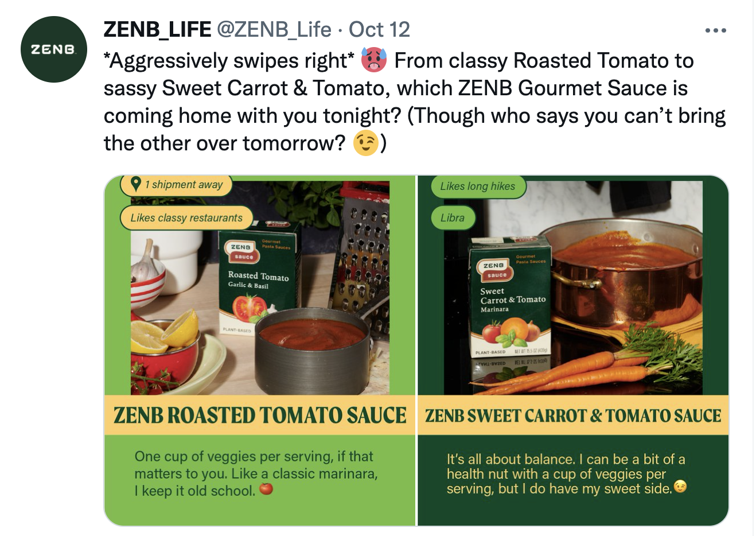Viewport: 756px width, 536px height.
Task: Click the 'Likes classy restaurants' tag
Action: 186,217
